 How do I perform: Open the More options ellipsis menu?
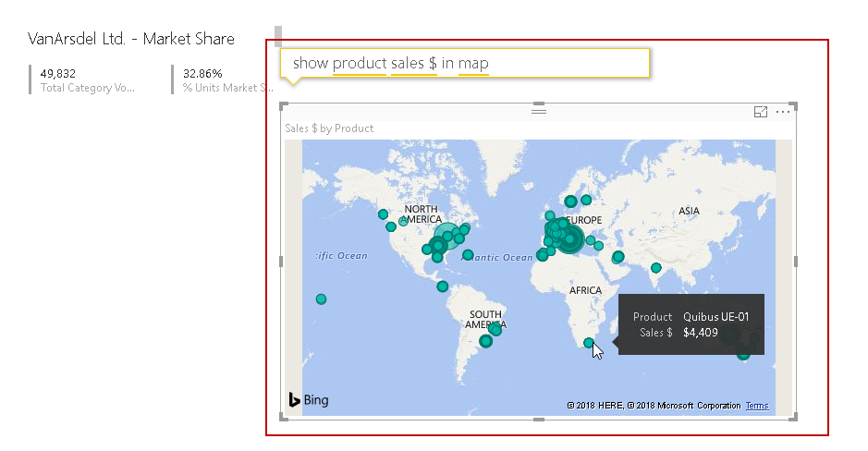pyautogui.click(x=783, y=112)
